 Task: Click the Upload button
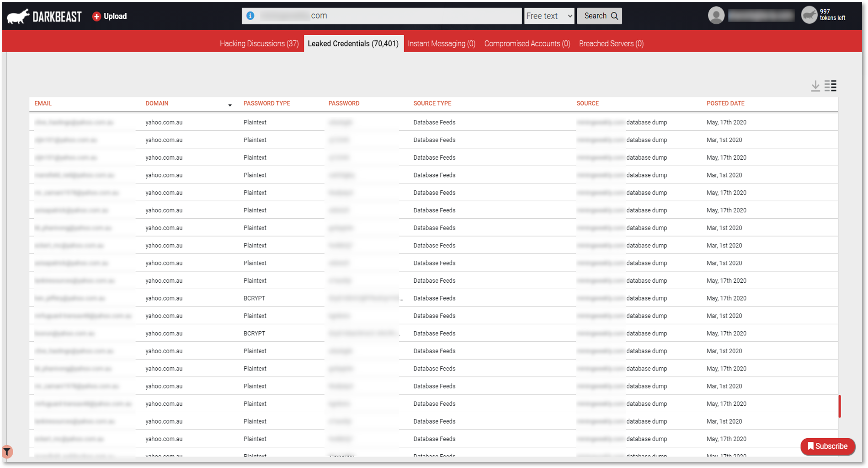coord(110,16)
